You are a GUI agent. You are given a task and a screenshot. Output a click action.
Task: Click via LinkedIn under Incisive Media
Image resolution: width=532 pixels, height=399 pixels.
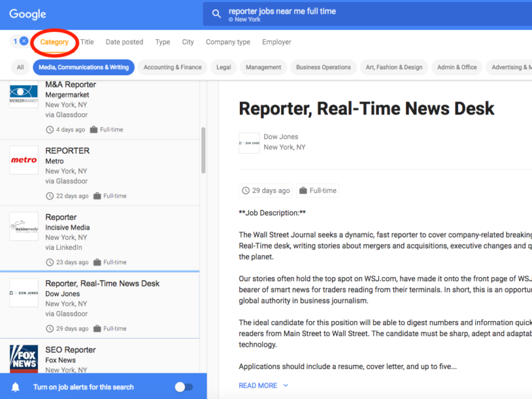(x=64, y=248)
